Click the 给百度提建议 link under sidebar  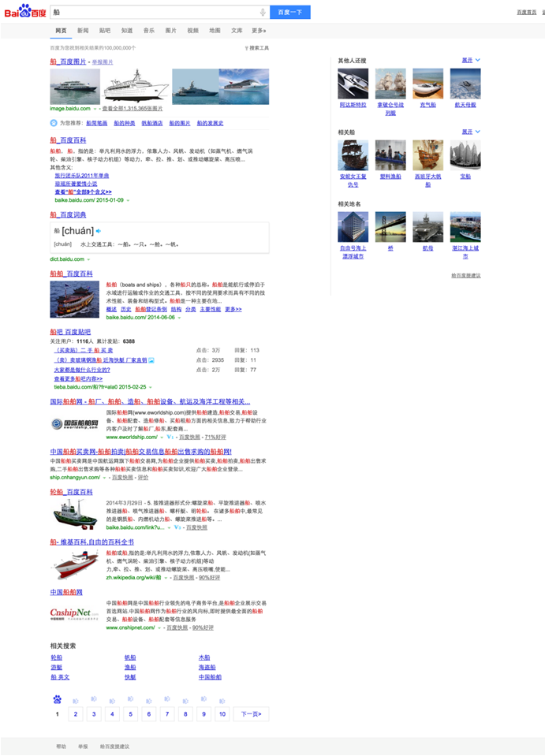(x=466, y=275)
